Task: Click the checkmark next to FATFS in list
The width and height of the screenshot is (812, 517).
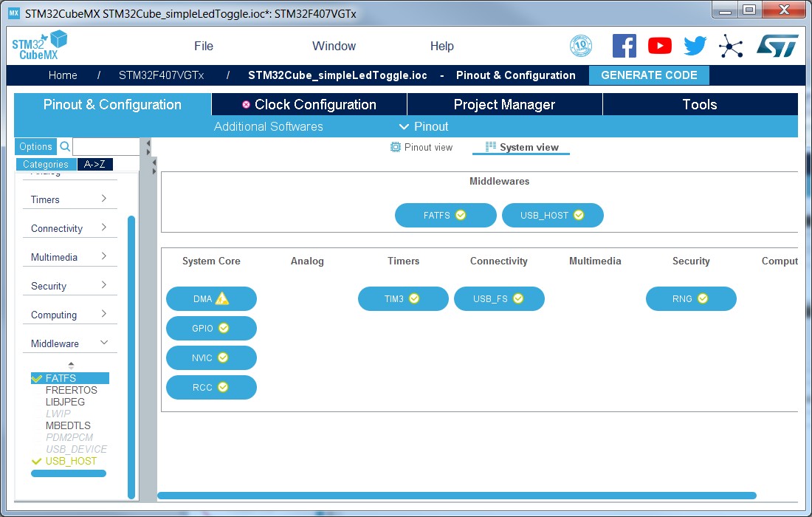Action: 37,378
